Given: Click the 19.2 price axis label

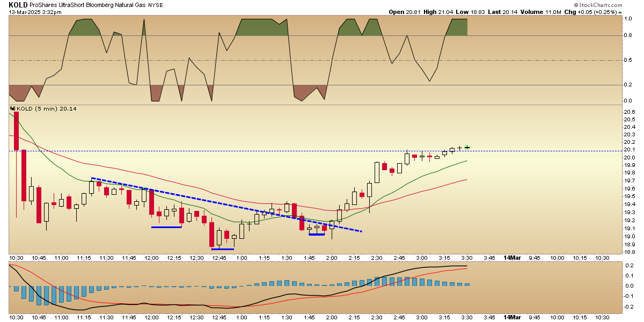Looking at the screenshot, I should 631,220.
